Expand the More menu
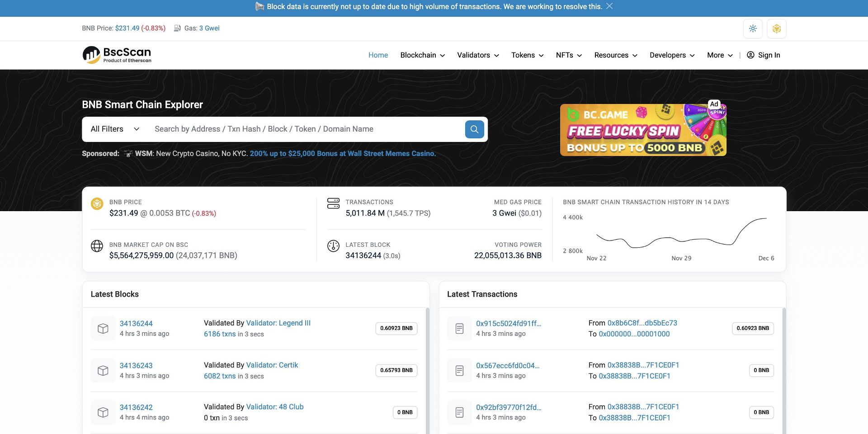This screenshot has height=434, width=868. pyautogui.click(x=720, y=55)
